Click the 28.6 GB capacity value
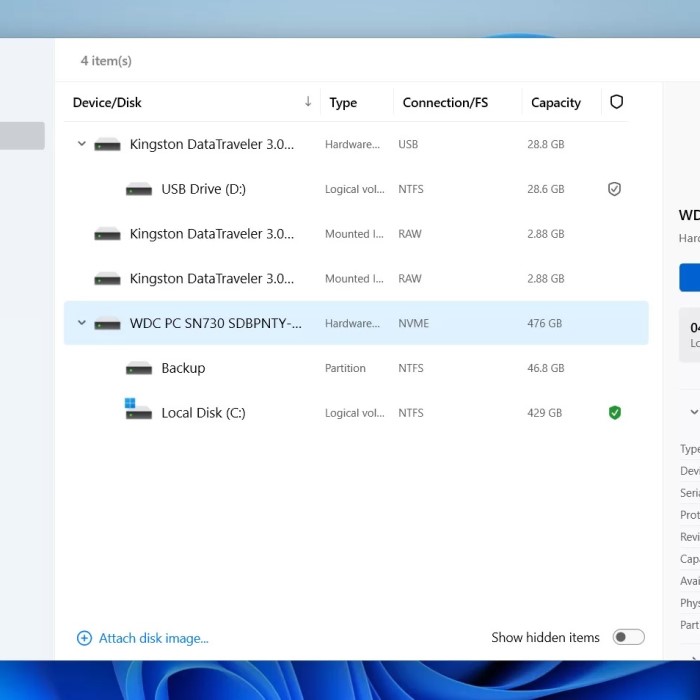Image resolution: width=700 pixels, height=700 pixels. pos(546,189)
